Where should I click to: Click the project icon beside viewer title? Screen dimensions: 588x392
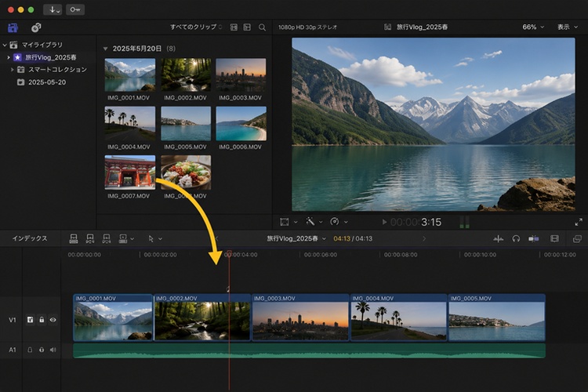click(x=387, y=27)
